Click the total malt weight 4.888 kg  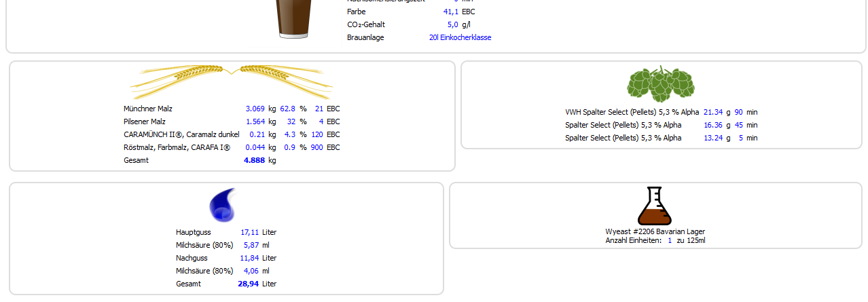(254, 160)
